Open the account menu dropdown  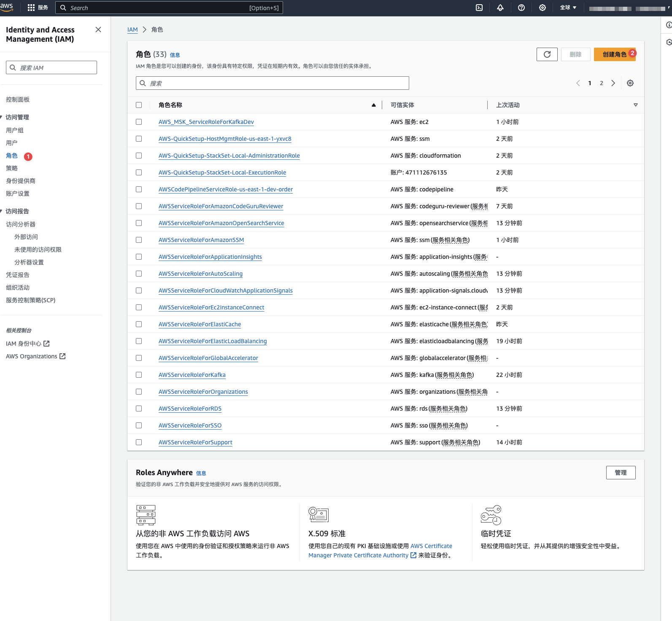coord(629,8)
